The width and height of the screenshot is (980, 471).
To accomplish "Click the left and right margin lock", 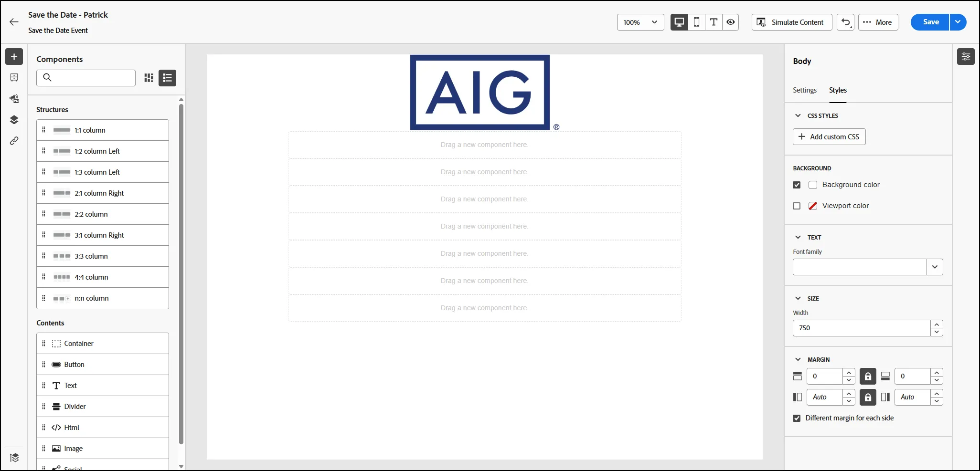I will click(x=868, y=397).
